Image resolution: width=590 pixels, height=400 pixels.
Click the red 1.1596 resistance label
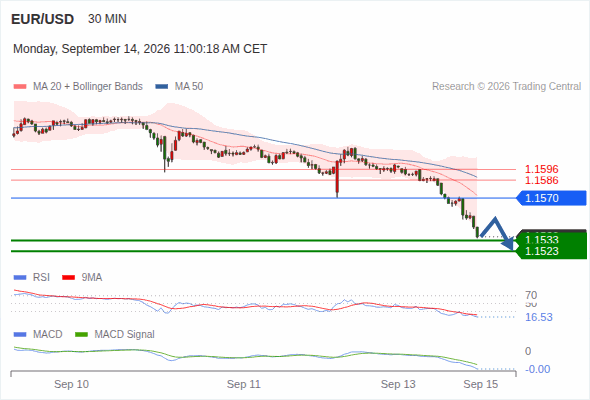(541, 169)
